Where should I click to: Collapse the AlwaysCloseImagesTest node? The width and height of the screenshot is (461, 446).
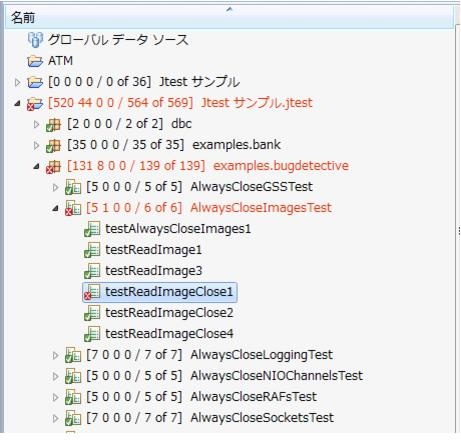pos(55,209)
